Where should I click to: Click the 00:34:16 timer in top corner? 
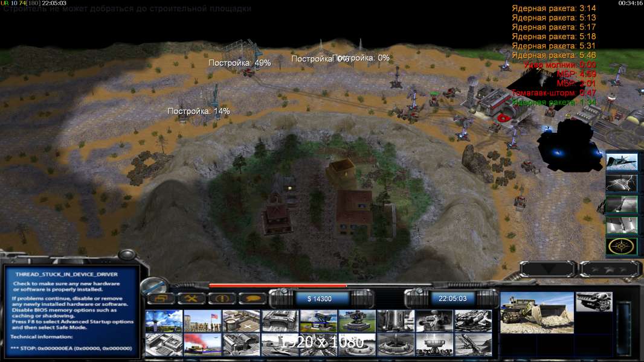tap(630, 3)
